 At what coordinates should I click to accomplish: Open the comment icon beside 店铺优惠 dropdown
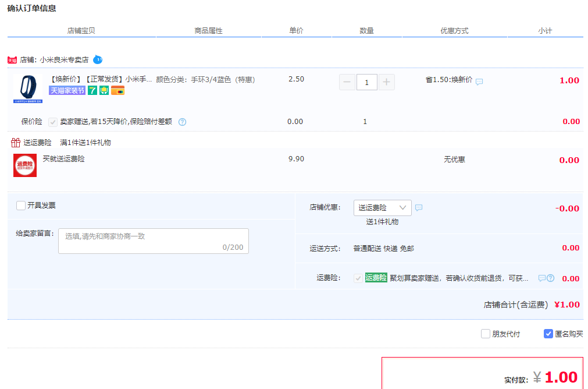coord(419,208)
